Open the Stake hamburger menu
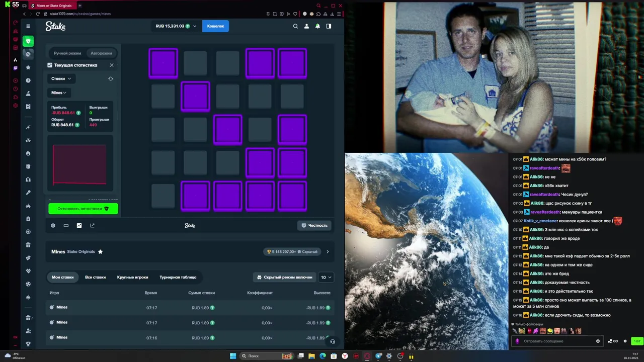644x362 pixels. click(28, 26)
